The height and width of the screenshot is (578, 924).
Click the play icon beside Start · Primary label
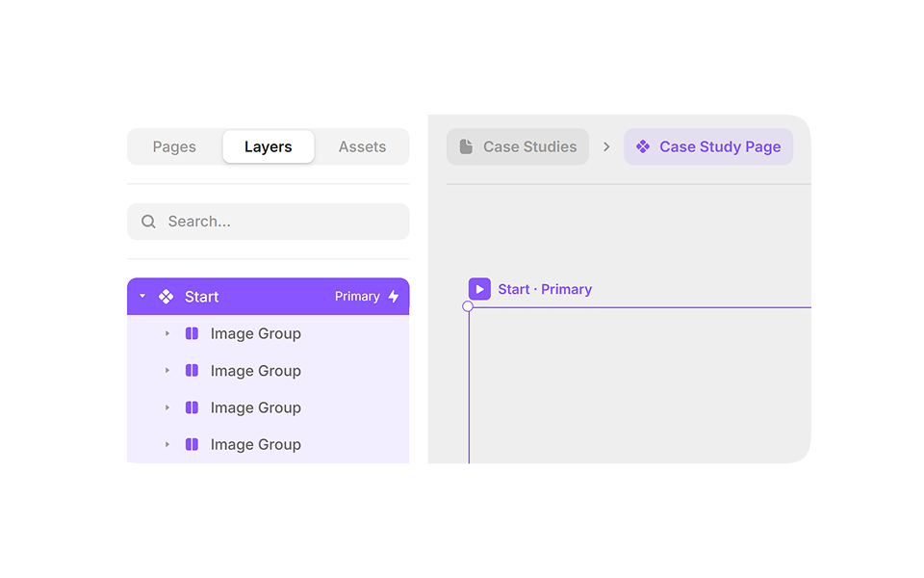coord(478,288)
